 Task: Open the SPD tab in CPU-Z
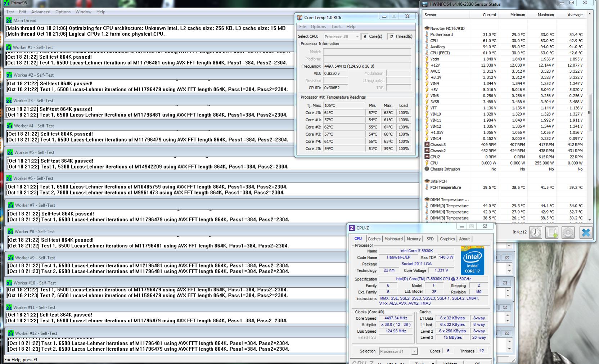tap(430, 239)
